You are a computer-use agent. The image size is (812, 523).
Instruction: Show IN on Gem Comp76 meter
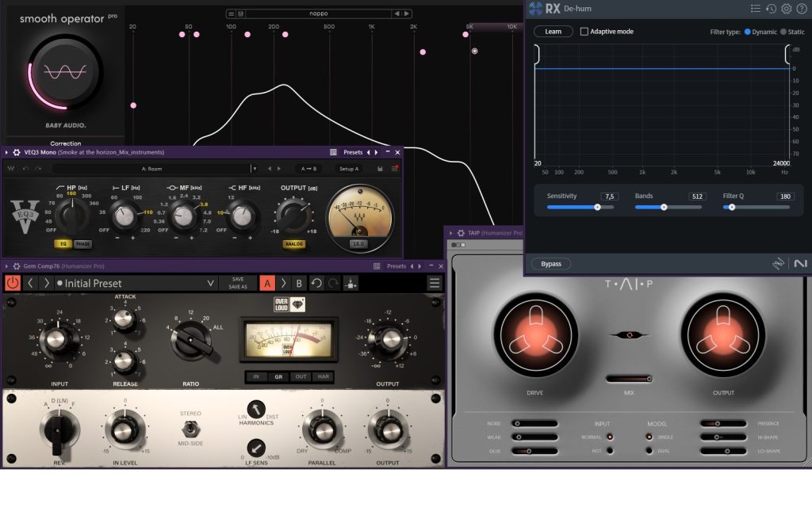click(256, 376)
